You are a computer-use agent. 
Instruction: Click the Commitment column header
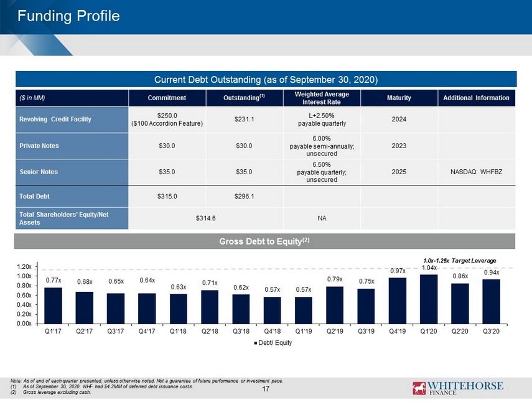click(x=167, y=98)
